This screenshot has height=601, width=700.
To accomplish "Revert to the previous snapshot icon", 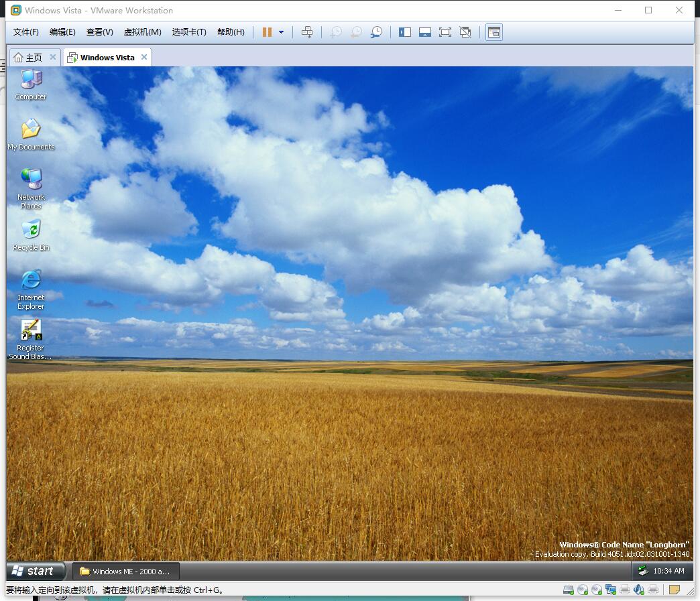I will click(x=356, y=32).
